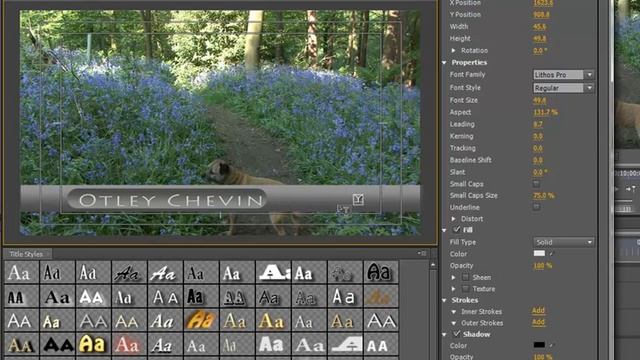Click the Baseline Shift value

(x=538, y=160)
